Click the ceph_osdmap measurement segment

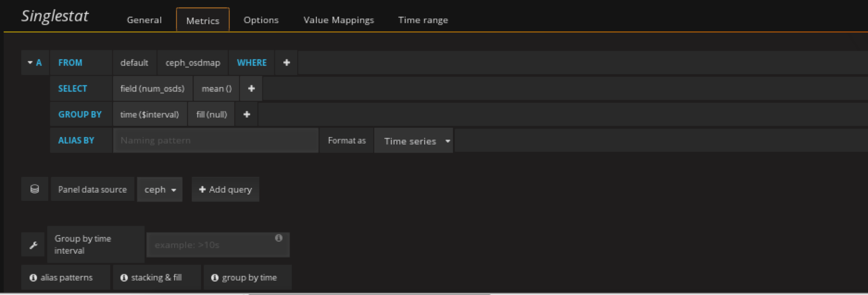click(192, 62)
